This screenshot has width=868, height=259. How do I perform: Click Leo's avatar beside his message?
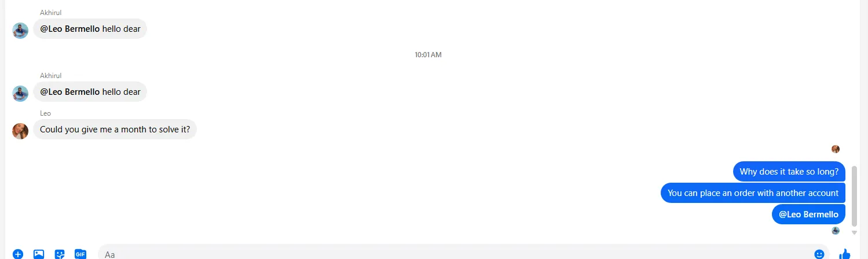click(20, 131)
